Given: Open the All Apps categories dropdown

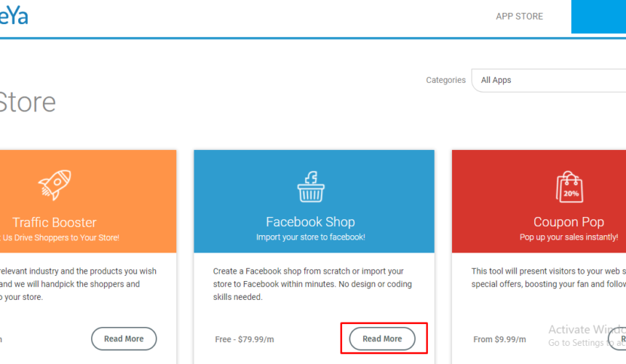Looking at the screenshot, I should 549,80.
